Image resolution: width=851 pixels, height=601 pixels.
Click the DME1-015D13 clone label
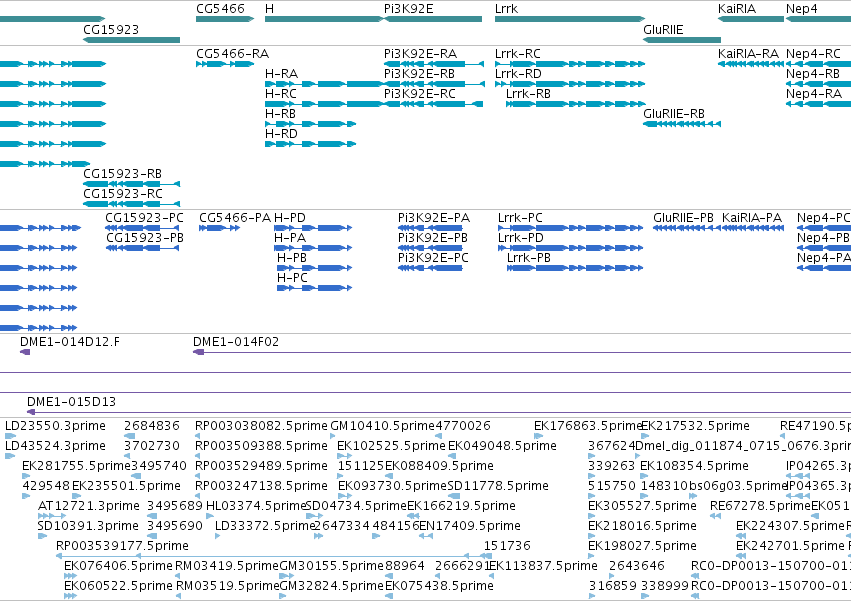point(72,401)
